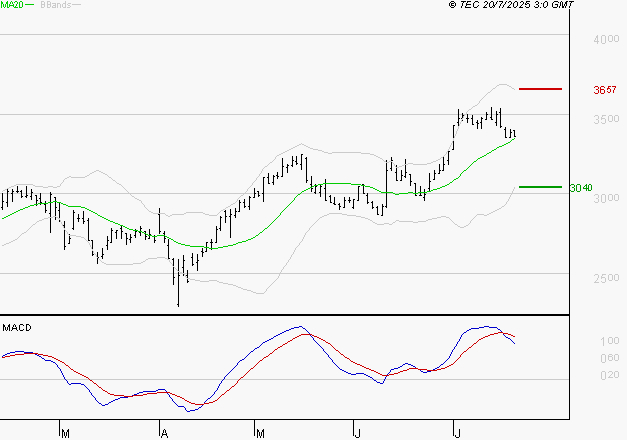Click the red resistance level line
Viewport: 627px width, 440px height.
coord(540,89)
